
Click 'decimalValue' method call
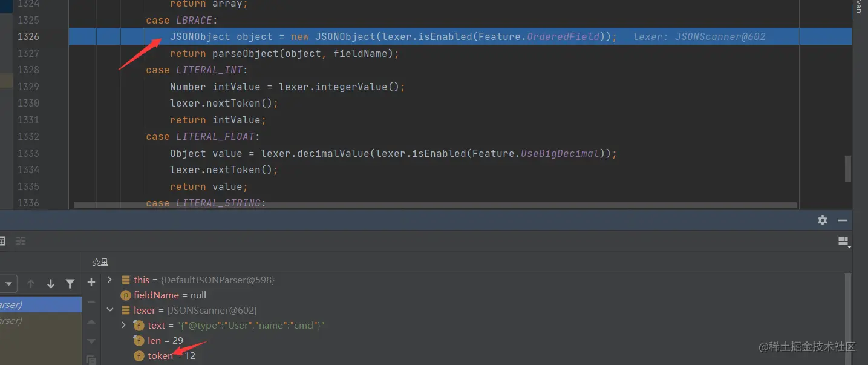click(x=333, y=153)
